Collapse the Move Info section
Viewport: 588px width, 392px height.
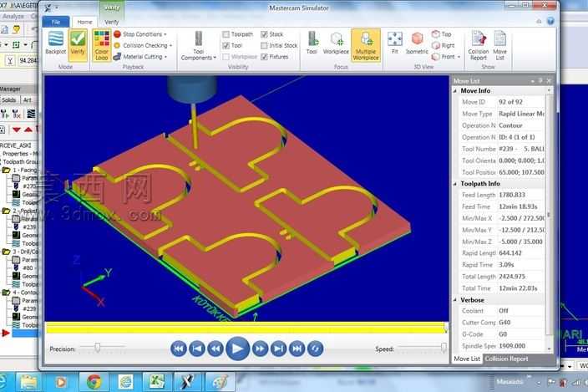455,91
